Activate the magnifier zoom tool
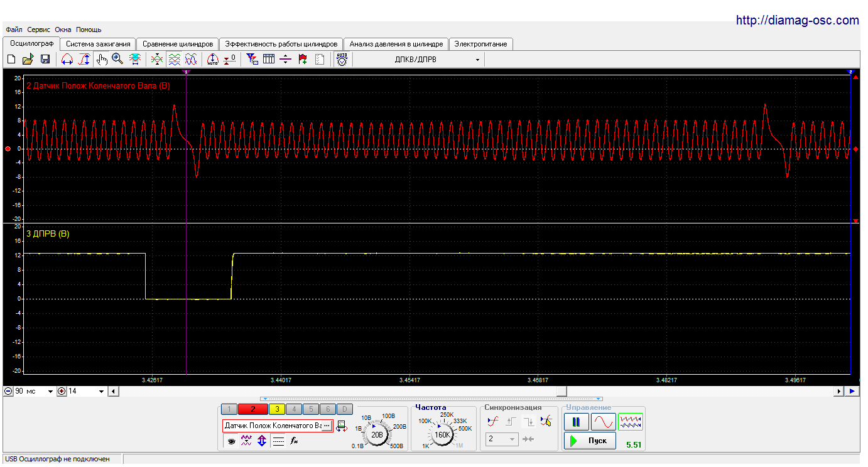868x467 pixels. click(117, 59)
